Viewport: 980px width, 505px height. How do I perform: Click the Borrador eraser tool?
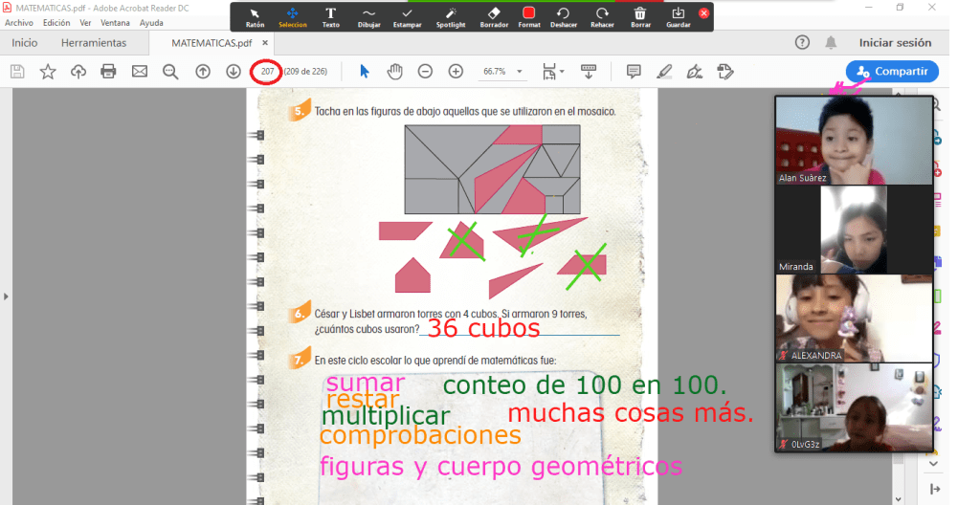pos(493,17)
